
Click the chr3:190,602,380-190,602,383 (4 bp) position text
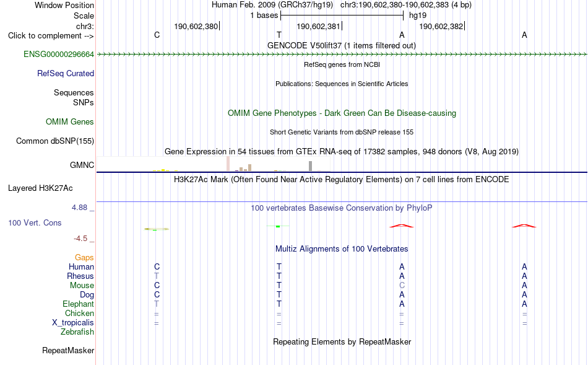pos(406,5)
